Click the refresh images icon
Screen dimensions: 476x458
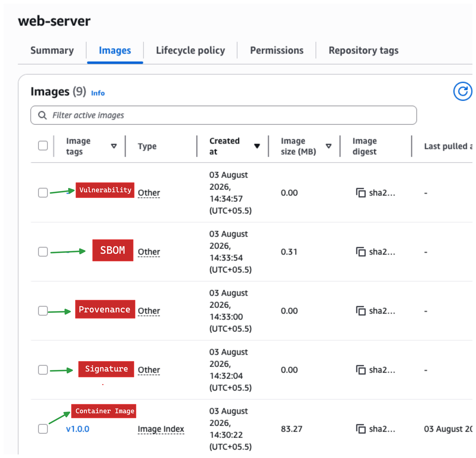point(463,91)
